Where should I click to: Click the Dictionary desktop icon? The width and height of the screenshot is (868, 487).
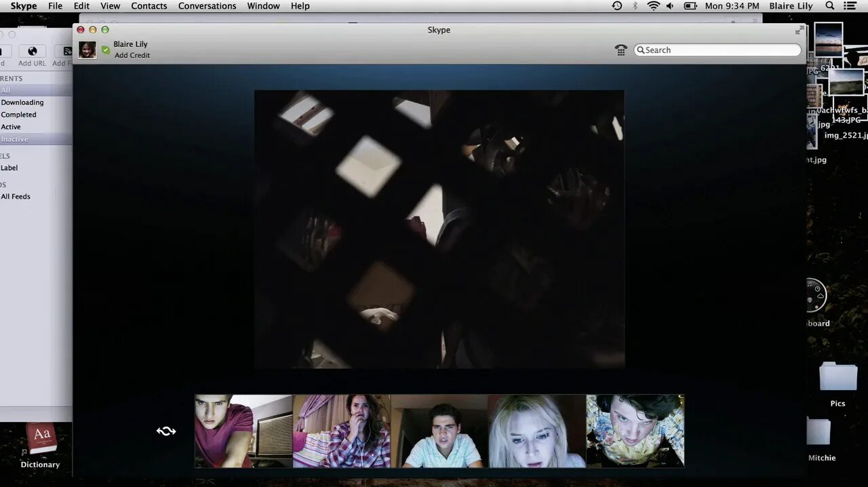41,440
